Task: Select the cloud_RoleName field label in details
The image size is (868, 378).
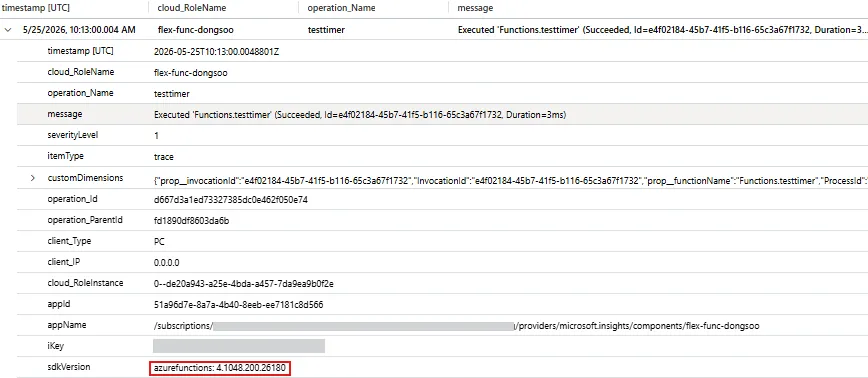Action: pyautogui.click(x=81, y=73)
